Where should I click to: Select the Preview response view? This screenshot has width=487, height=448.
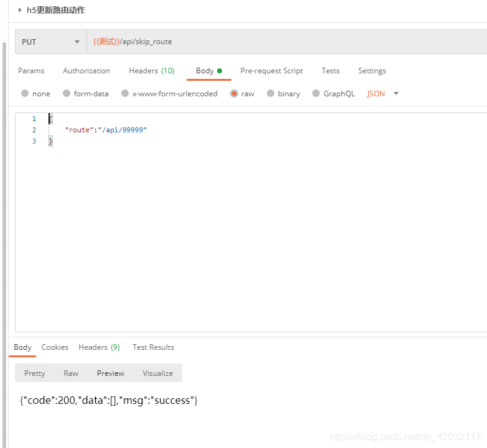[x=111, y=373]
